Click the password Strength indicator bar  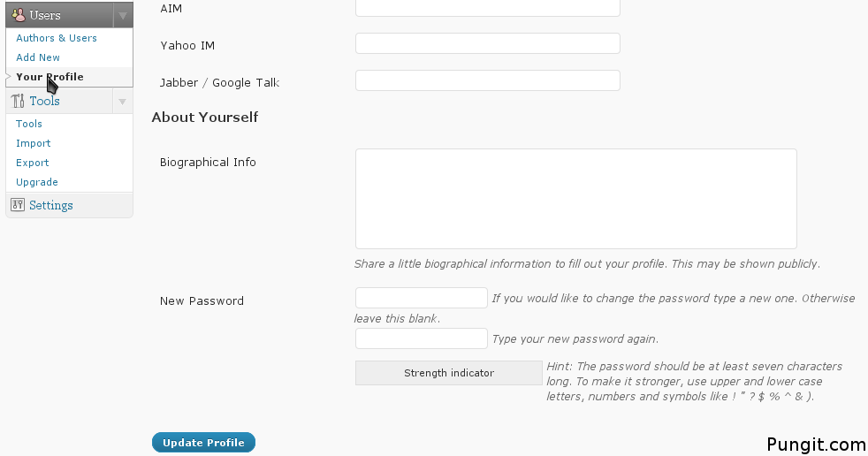click(x=448, y=373)
